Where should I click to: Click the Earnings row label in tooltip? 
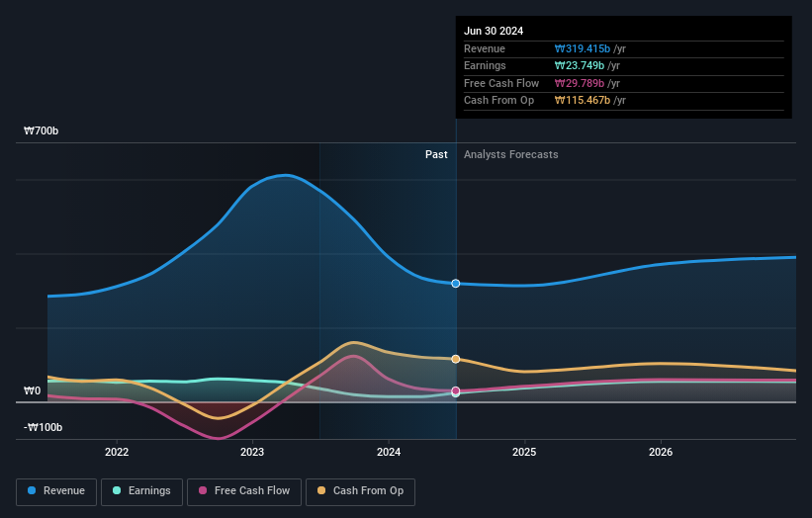pos(485,65)
